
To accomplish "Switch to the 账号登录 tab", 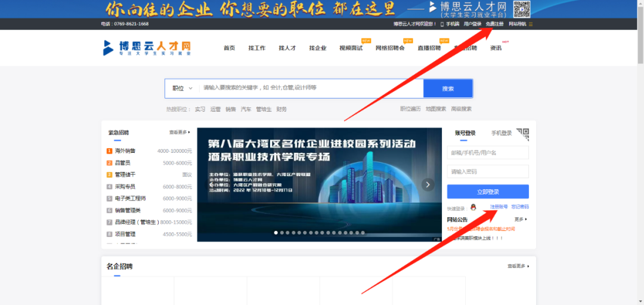I will (x=465, y=133).
